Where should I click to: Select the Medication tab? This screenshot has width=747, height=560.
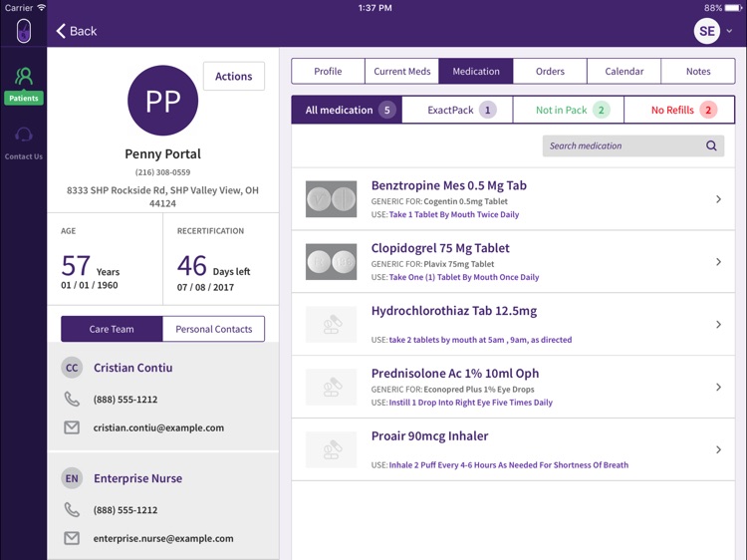[476, 71]
